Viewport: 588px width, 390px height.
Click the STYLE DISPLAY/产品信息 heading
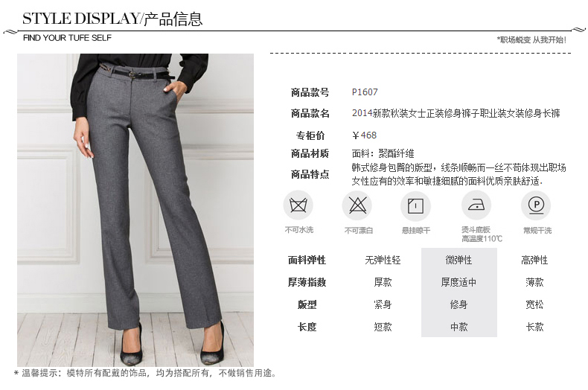(x=112, y=19)
